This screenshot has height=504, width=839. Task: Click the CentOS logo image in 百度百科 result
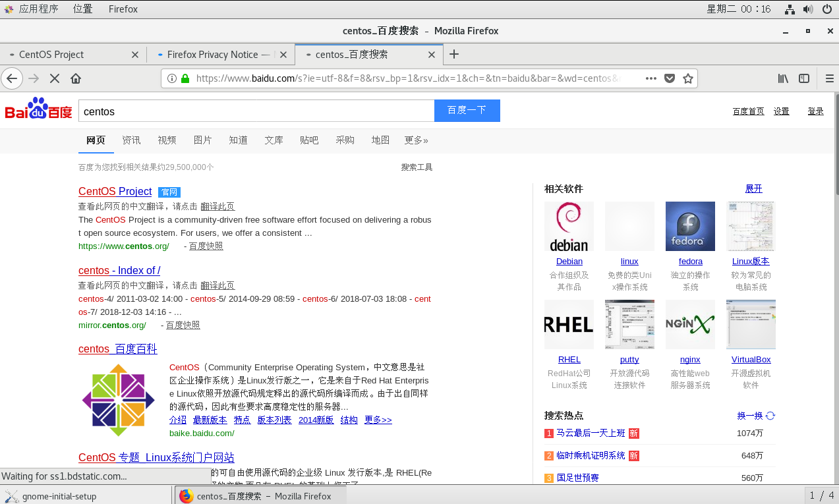click(x=118, y=400)
